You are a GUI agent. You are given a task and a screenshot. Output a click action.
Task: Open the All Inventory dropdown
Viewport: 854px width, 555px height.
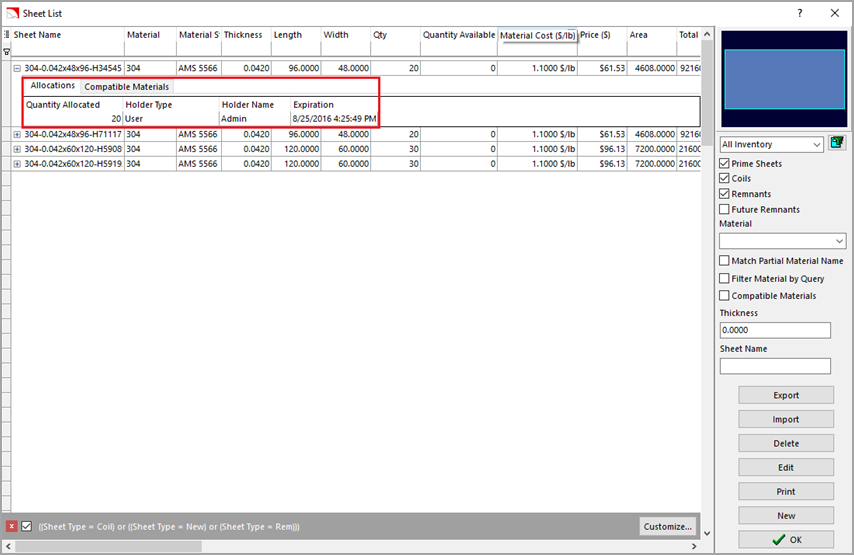pos(771,144)
